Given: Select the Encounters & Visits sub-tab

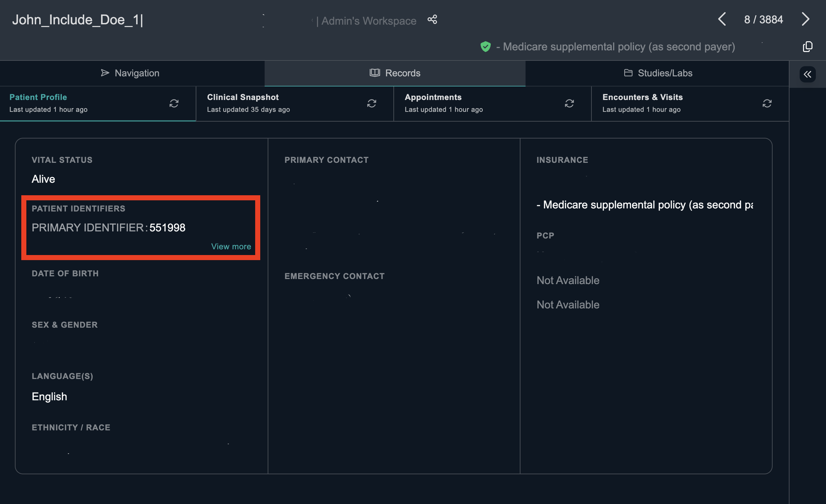Looking at the screenshot, I should tap(690, 103).
